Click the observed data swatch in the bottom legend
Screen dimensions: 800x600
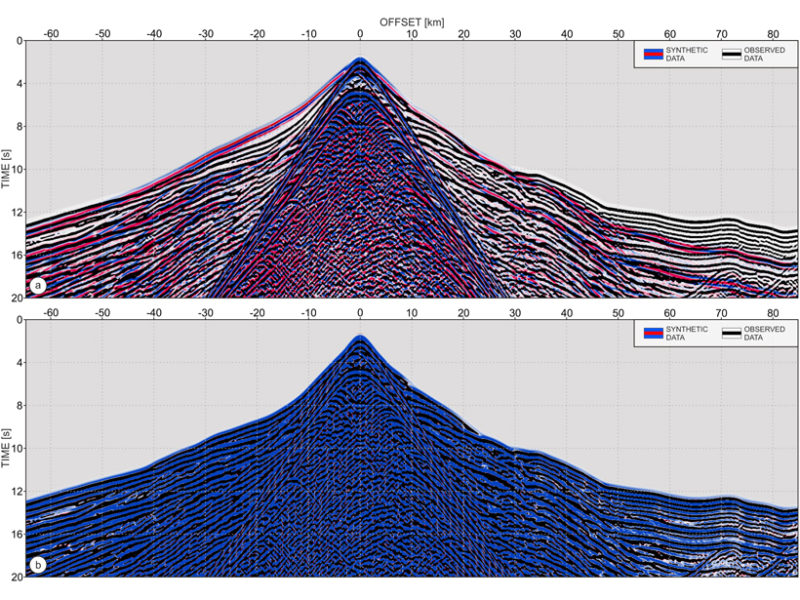(732, 333)
